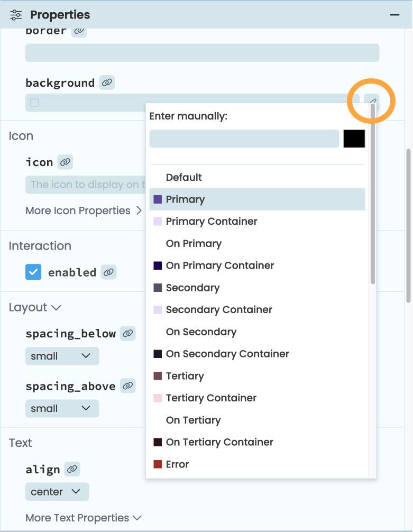413x532 pixels.
Task: Click the link icon next to spacing_below
Action: 127,333
